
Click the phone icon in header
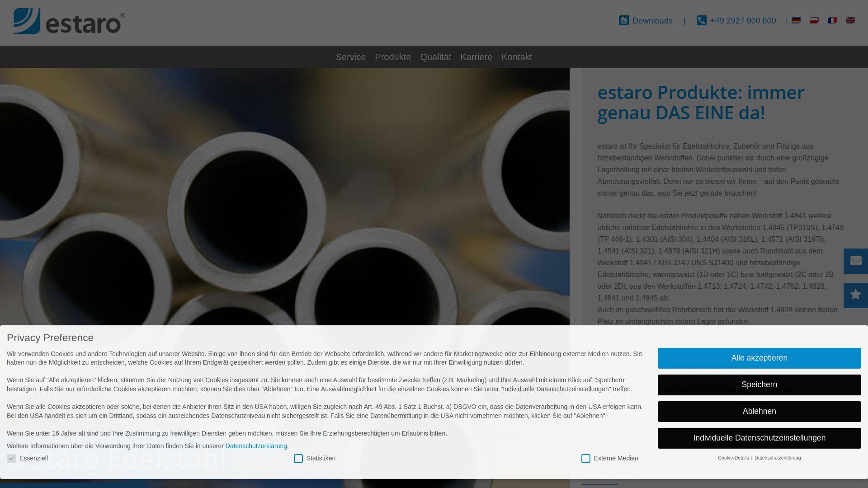[702, 20]
